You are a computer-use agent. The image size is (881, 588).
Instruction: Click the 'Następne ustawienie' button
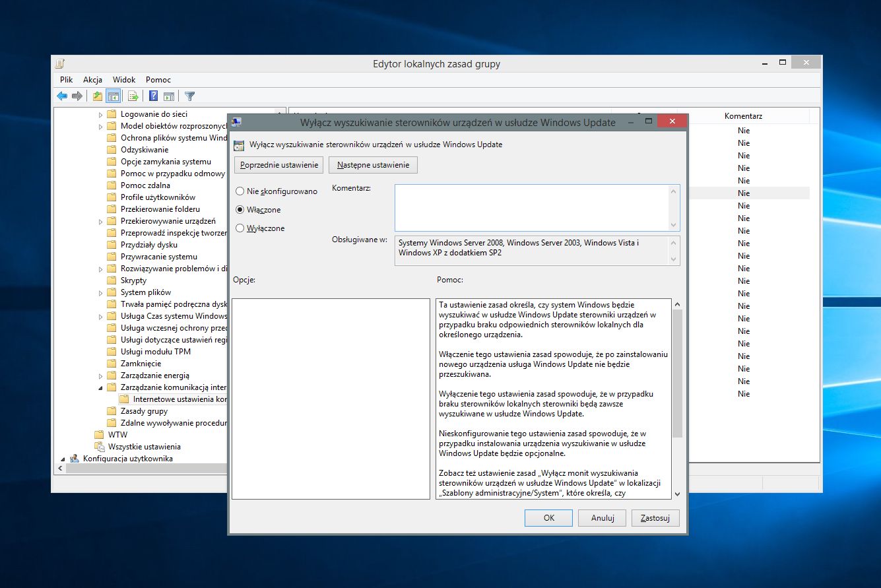click(373, 165)
